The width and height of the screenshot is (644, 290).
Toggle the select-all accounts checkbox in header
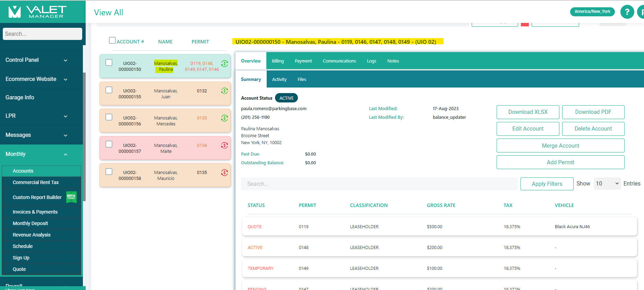(112, 41)
